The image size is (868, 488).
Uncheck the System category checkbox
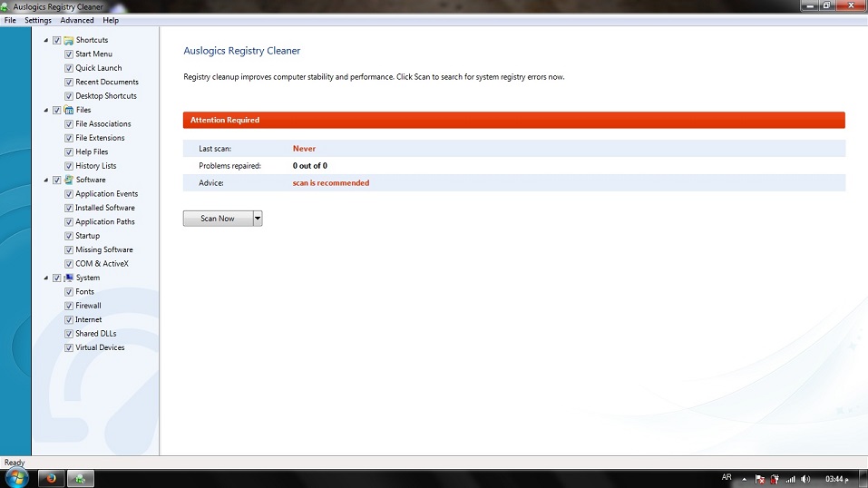[x=56, y=278]
